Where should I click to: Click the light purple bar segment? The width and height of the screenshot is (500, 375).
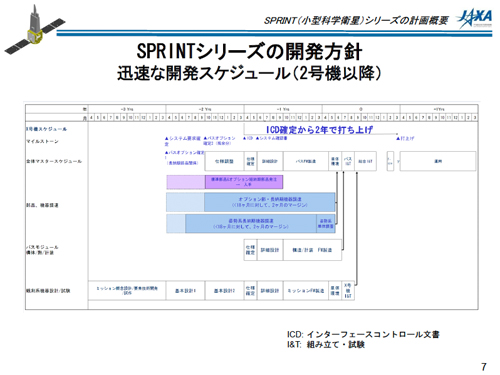coord(186,182)
